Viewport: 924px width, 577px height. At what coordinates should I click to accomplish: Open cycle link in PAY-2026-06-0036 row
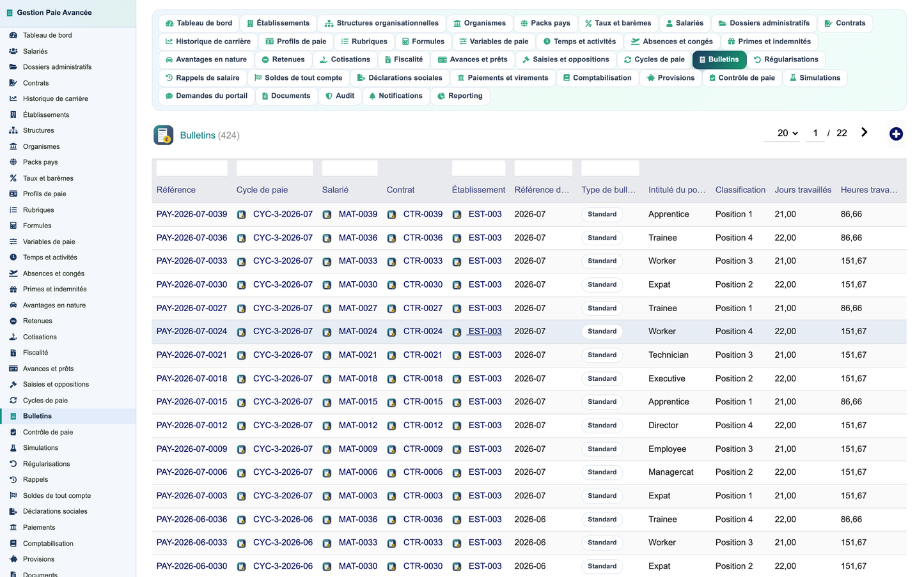(283, 519)
